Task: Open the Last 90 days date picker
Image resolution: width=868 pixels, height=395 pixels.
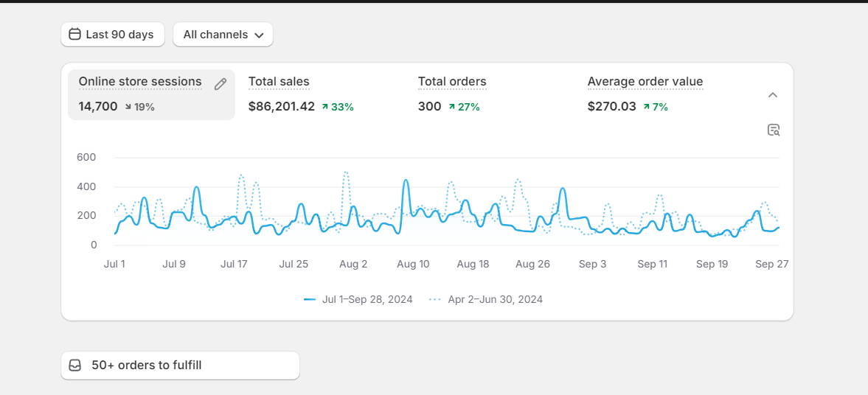Action: point(112,34)
